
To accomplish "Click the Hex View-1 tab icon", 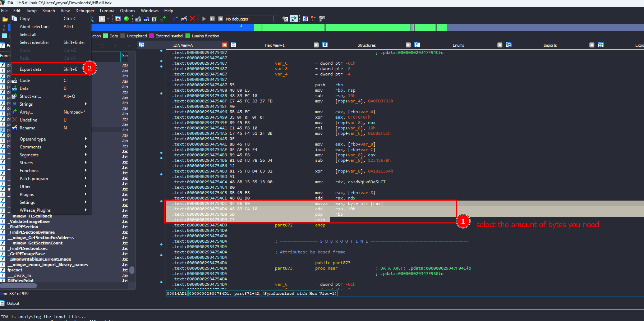I will [x=234, y=45].
